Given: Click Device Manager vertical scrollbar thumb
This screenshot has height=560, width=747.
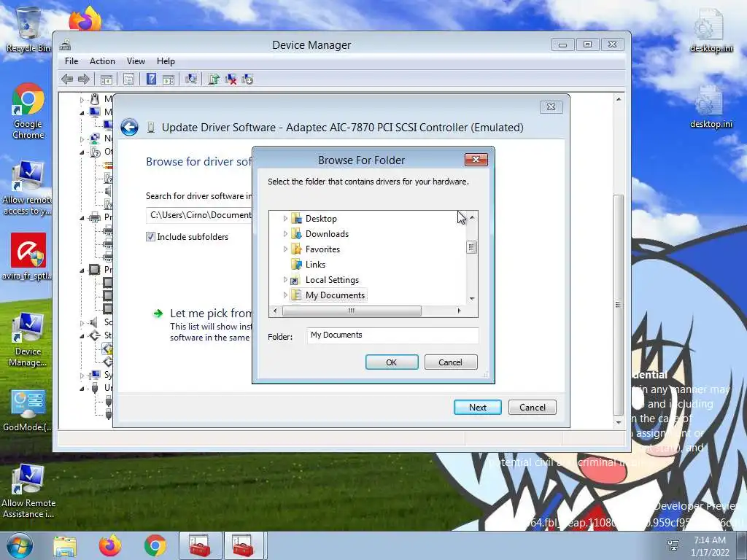Looking at the screenshot, I should point(618,305).
